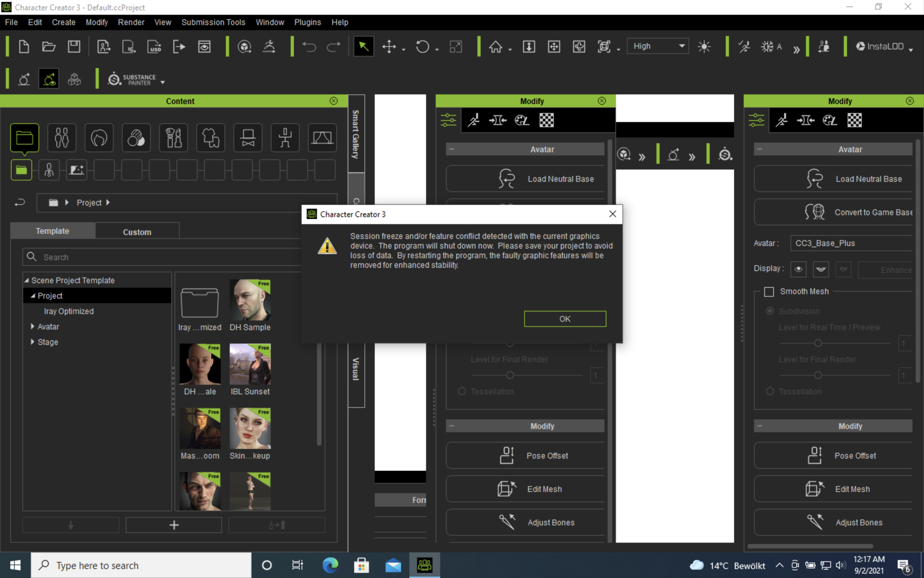Collapse the Project tree node

pyautogui.click(x=33, y=295)
